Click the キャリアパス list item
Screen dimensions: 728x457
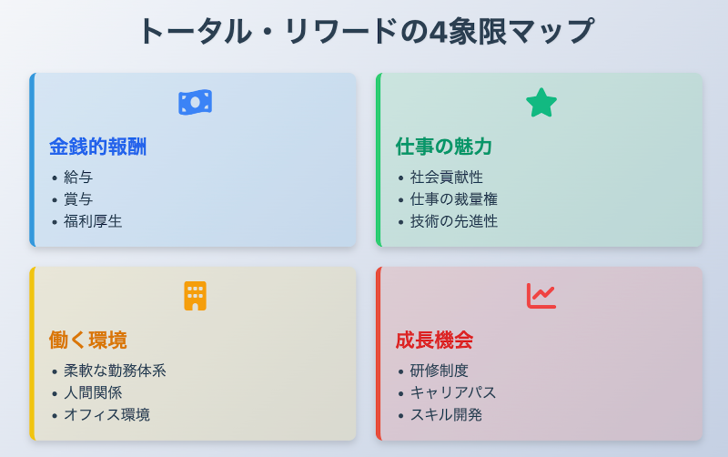pyautogui.click(x=453, y=392)
